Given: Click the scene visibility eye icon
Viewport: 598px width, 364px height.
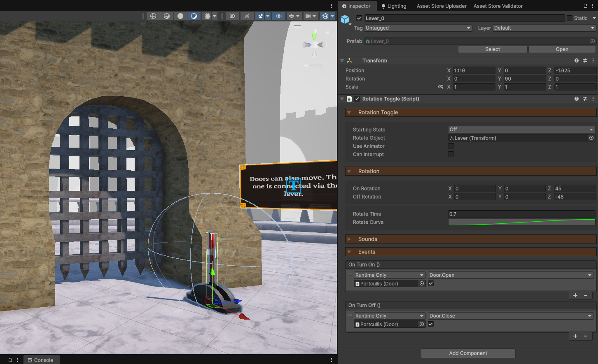Looking at the screenshot, I should [279, 16].
